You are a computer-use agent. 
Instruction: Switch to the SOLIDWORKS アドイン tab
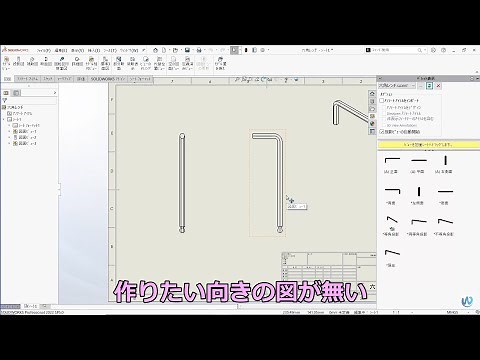pos(107,79)
